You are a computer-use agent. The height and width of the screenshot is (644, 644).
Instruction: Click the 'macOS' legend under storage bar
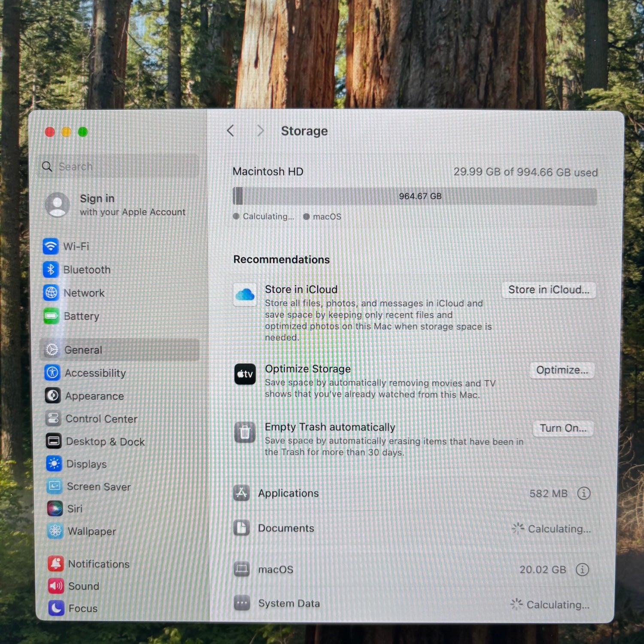(322, 217)
